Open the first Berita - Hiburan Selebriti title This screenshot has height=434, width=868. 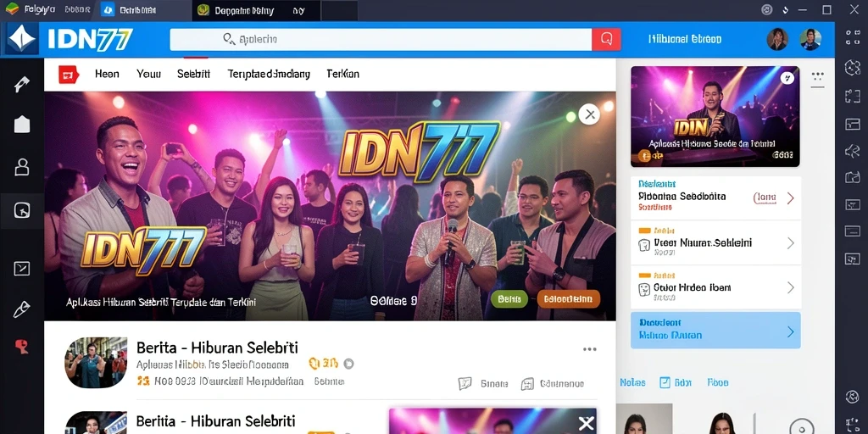[x=217, y=348]
